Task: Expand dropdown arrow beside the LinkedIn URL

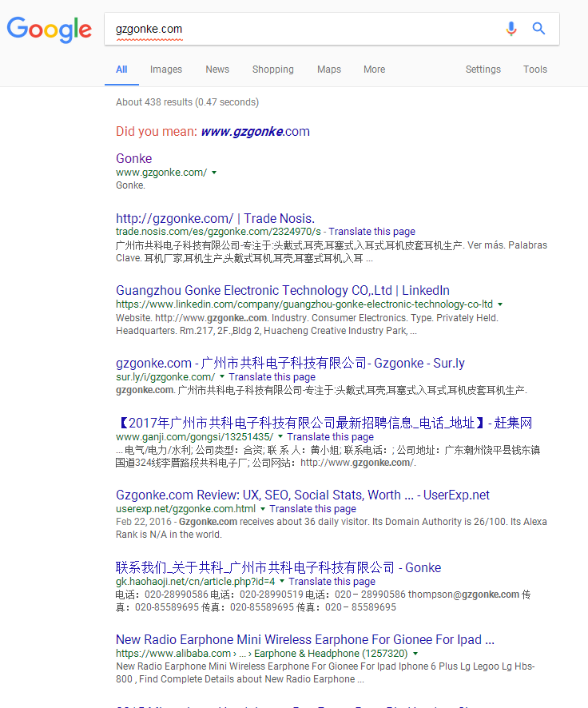Action: [500, 304]
